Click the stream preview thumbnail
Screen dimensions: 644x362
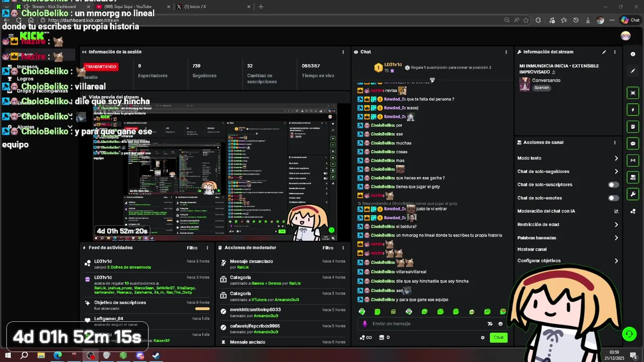pyautogui.click(x=215, y=171)
